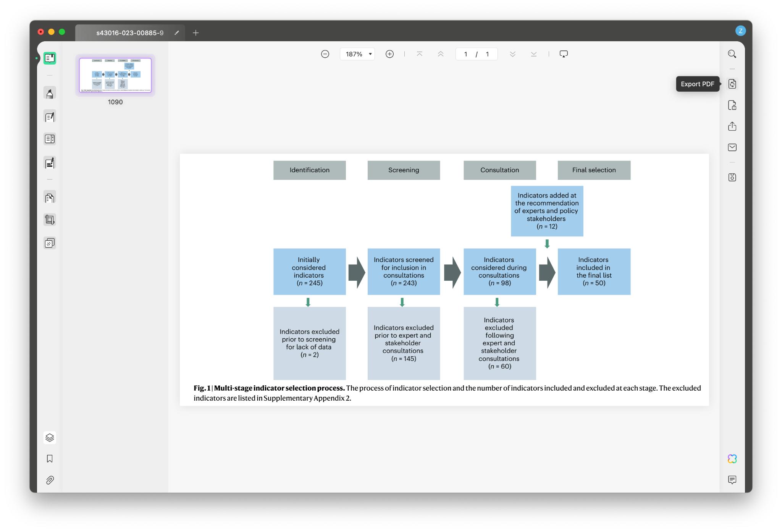Image resolution: width=782 pixels, height=532 pixels.
Task: Start presentation mode from the toolbar
Action: [x=564, y=54]
